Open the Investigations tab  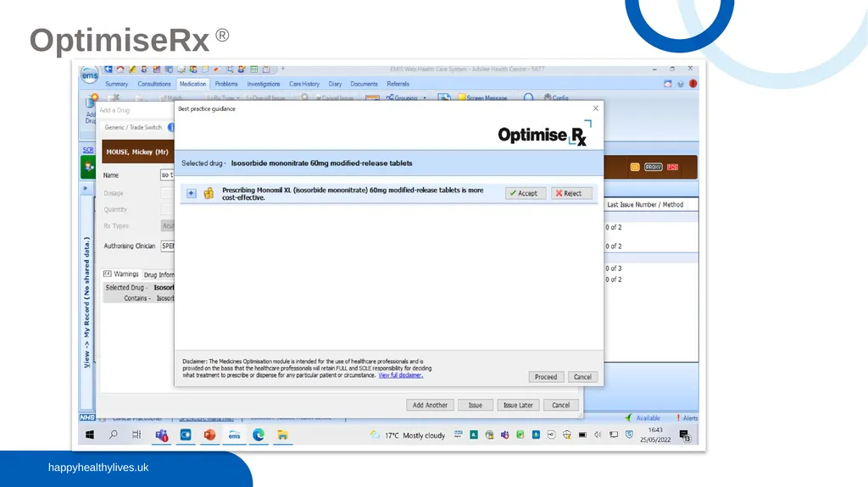click(x=264, y=84)
